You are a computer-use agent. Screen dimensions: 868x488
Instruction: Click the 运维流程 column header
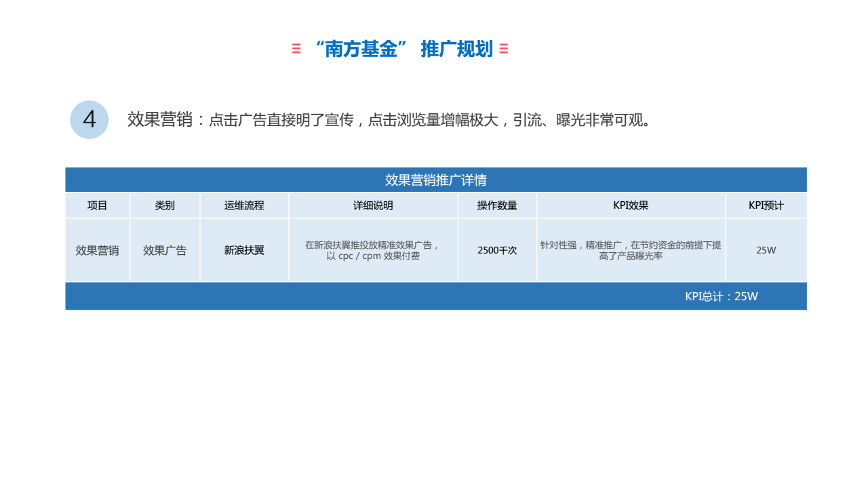point(244,205)
